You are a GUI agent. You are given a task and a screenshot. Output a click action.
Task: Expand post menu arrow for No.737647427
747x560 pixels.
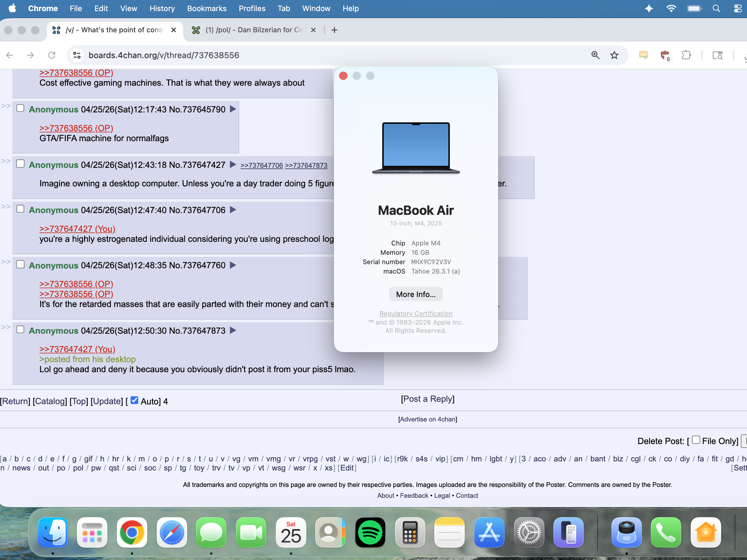point(233,164)
